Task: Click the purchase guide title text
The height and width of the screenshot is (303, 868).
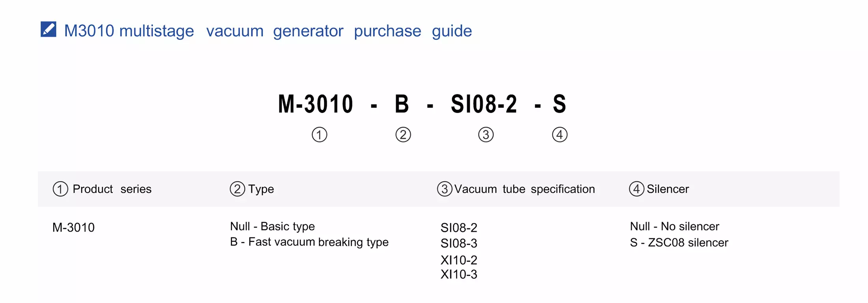Action: point(268,31)
